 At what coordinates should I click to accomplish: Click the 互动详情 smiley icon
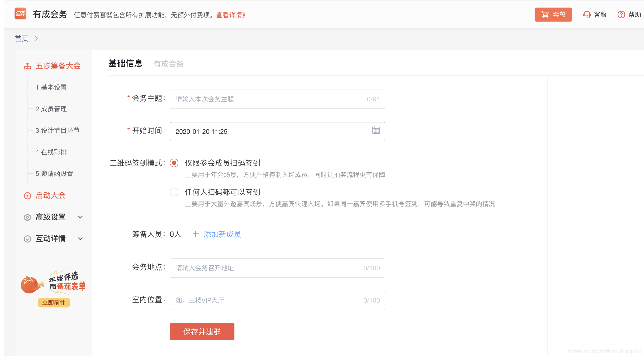[27, 238]
